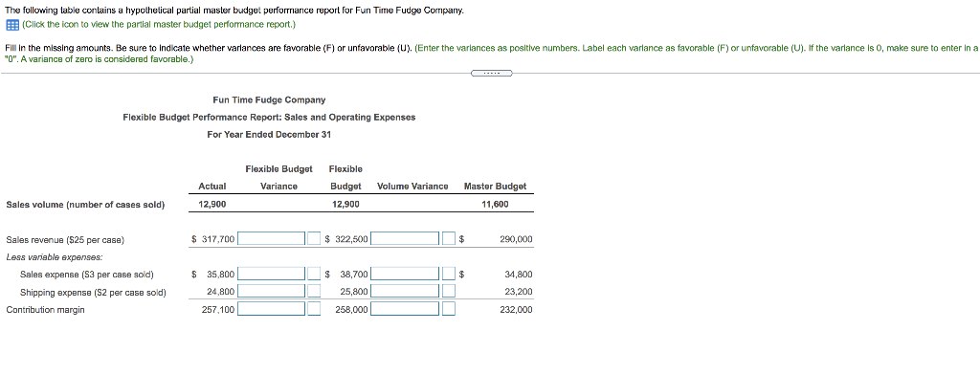Screen dimensions: 980x375
Task: Click the master budget sales volume 11,600
Action: [495, 205]
